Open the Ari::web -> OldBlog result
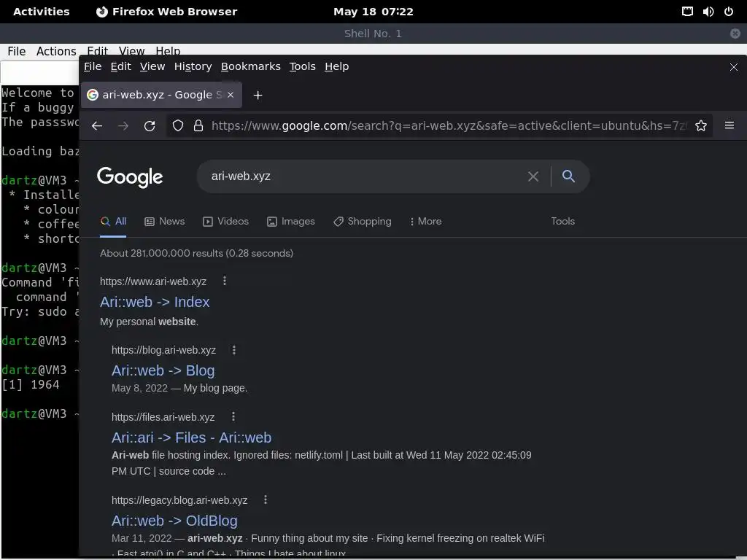This screenshot has height=560, width=747. tap(174, 521)
